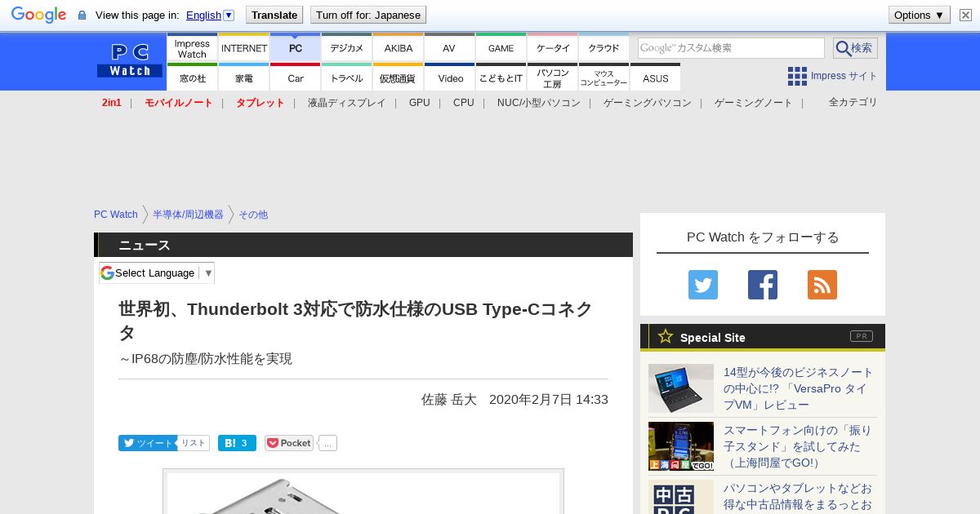The width and height of the screenshot is (980, 514).
Task: Open the INTERNET Watch tab
Action: coord(244,47)
